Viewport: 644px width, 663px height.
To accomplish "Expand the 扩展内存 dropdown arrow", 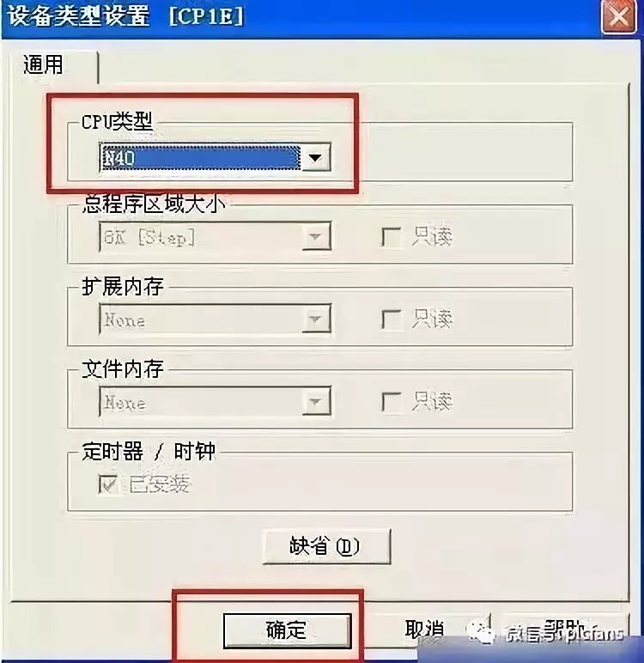I will 315,319.
